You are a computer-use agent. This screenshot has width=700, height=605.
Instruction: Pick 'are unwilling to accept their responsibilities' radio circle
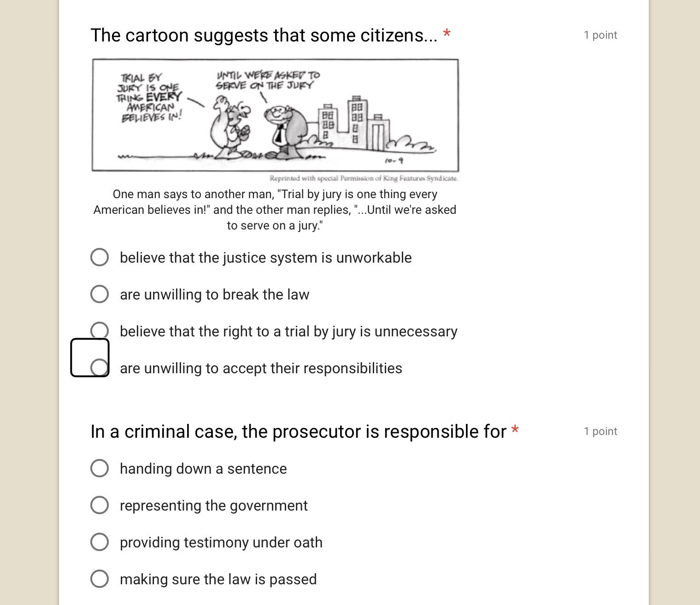click(100, 368)
